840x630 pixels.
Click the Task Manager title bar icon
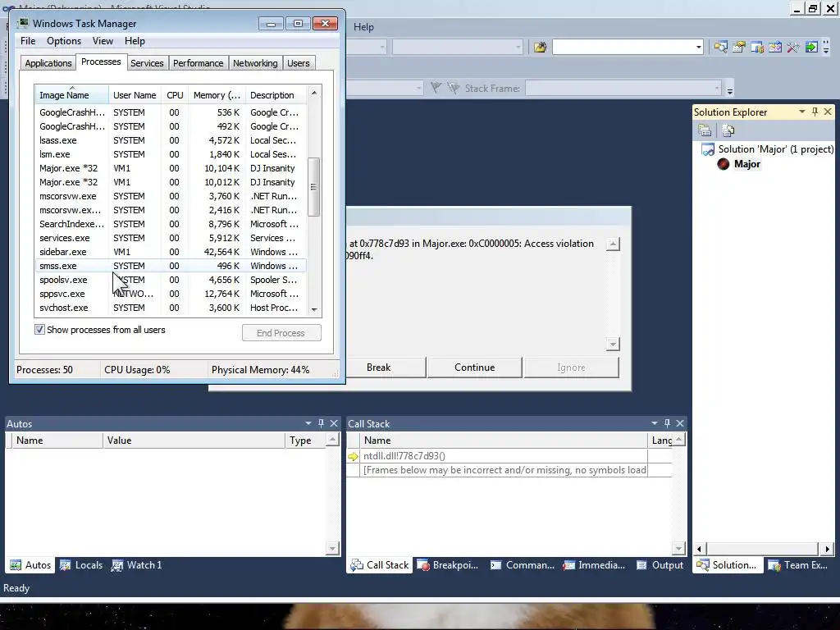(23, 23)
